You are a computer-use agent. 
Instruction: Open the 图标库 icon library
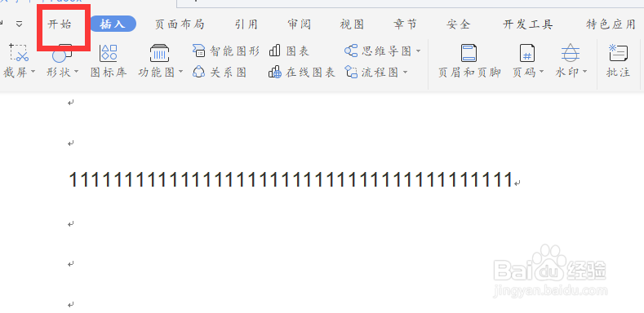(109, 61)
